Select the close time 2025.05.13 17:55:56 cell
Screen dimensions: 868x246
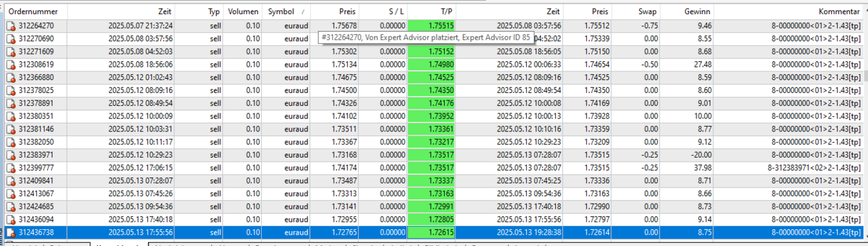tap(509, 220)
